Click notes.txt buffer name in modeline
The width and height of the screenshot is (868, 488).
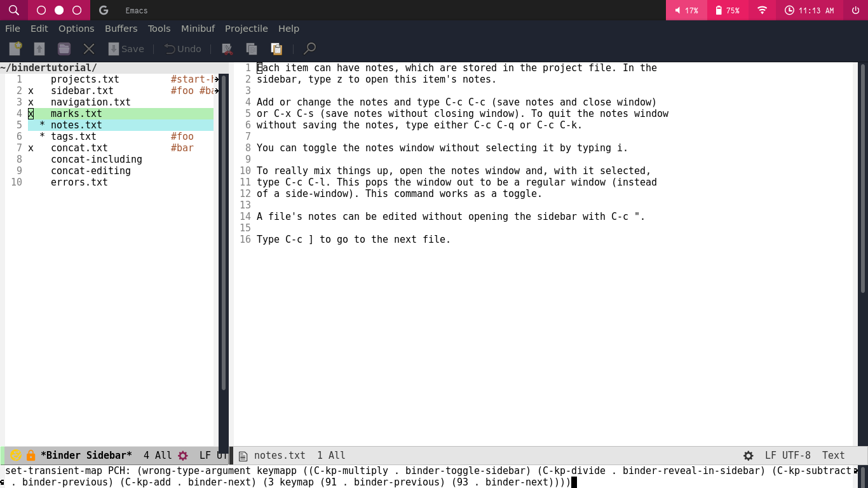pos(280,456)
